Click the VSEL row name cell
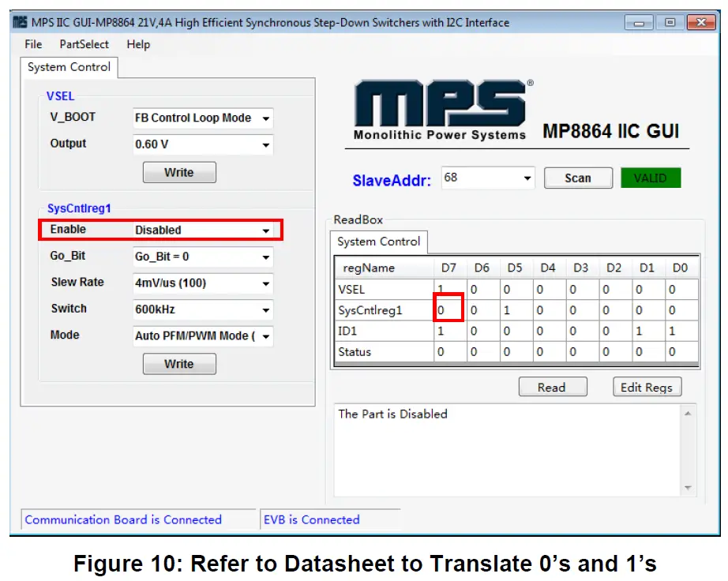 tap(385, 290)
